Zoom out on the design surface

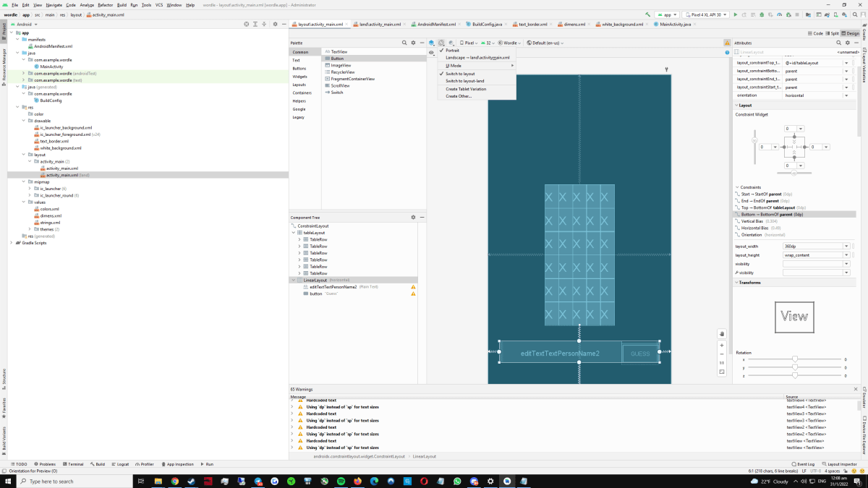722,354
